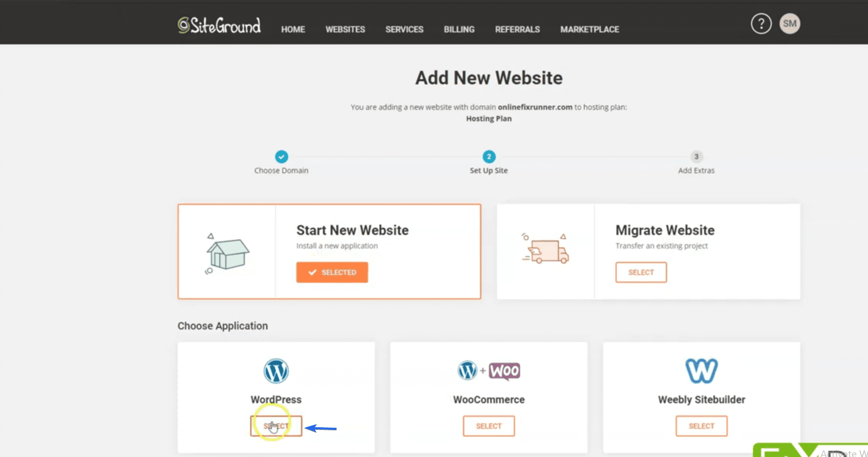The image size is (868, 457).
Task: Click the Weebly Sitebuilder name label
Action: 702,399
